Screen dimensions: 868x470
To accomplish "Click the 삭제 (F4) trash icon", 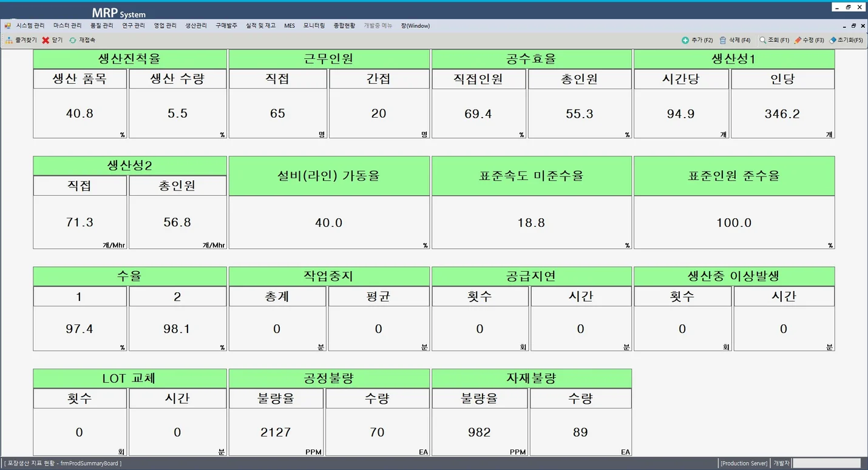I will click(x=723, y=40).
